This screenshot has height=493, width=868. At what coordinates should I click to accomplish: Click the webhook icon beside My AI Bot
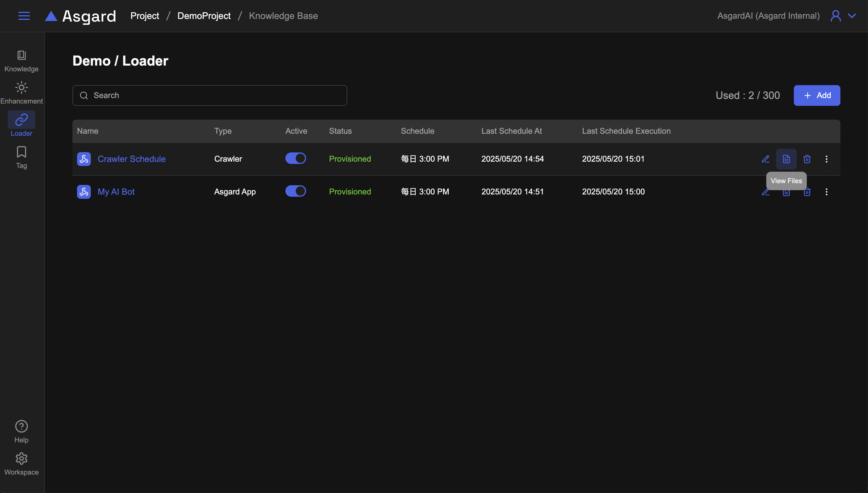(x=84, y=192)
